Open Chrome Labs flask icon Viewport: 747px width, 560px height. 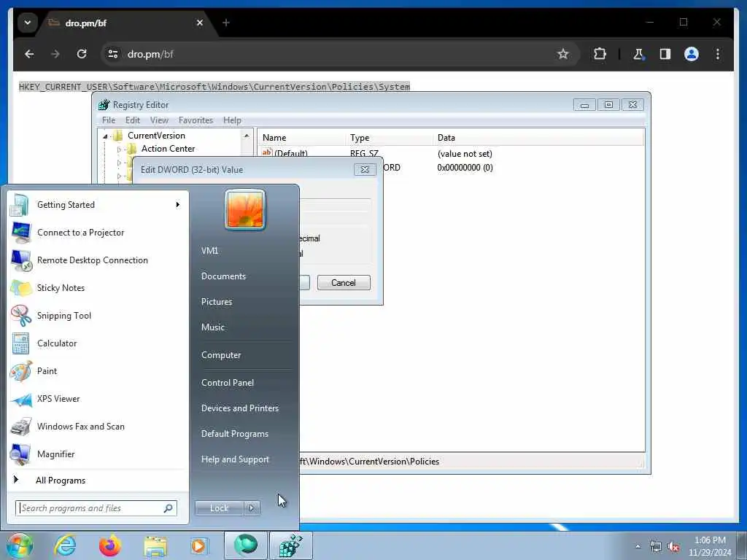pos(638,54)
